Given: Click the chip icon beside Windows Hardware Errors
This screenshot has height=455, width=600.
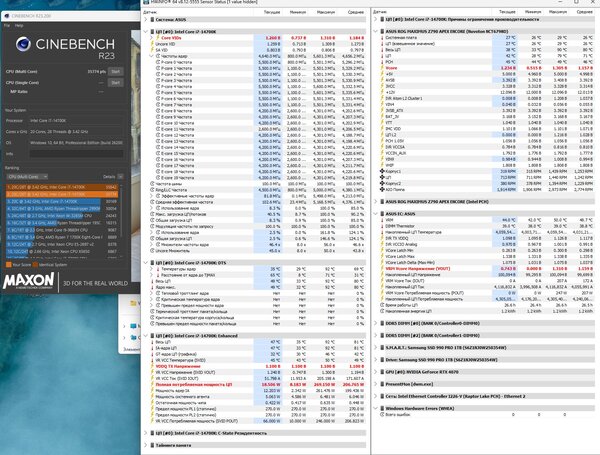Looking at the screenshot, I should 382,408.
